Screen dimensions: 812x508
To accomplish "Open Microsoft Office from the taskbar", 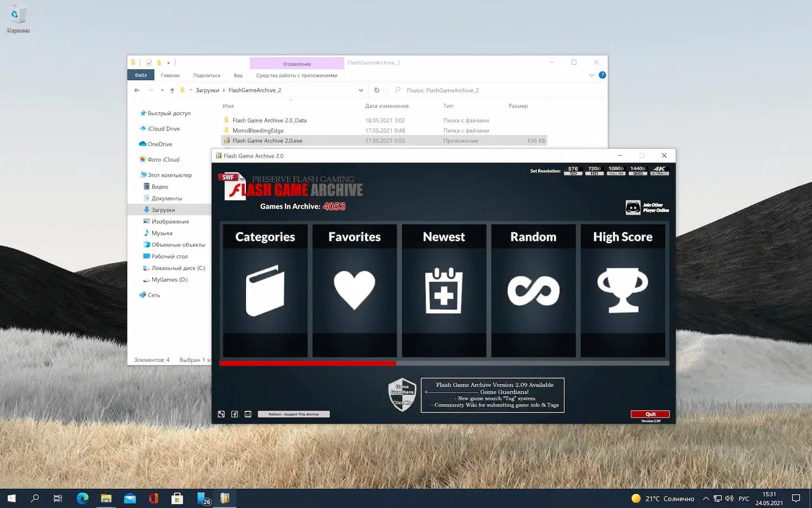I will [154, 498].
